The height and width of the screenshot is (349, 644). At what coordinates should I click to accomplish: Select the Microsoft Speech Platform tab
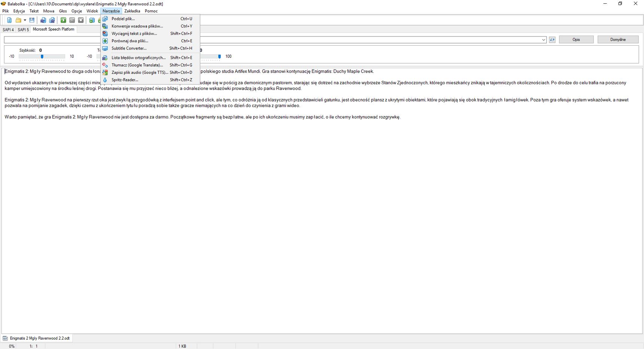click(x=54, y=29)
